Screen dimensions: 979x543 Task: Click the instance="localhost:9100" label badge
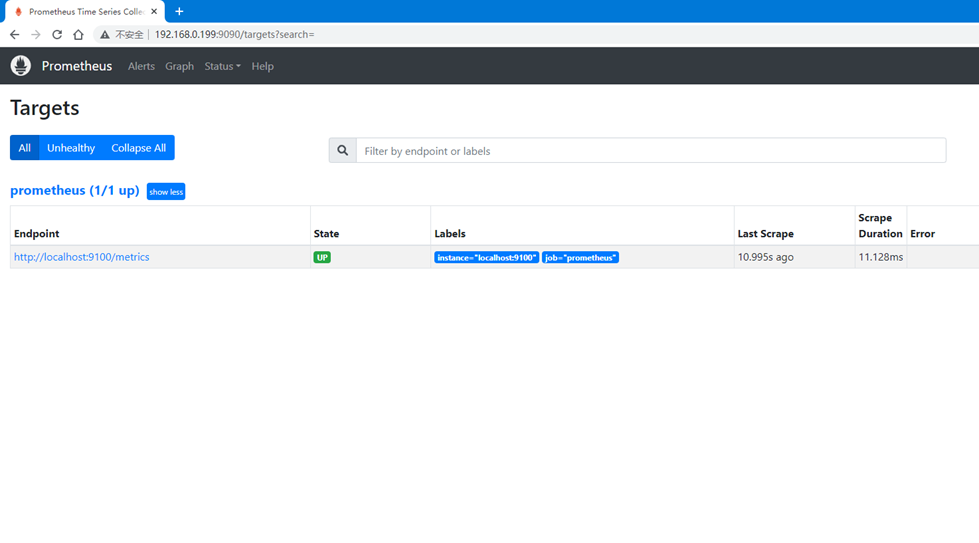click(486, 257)
